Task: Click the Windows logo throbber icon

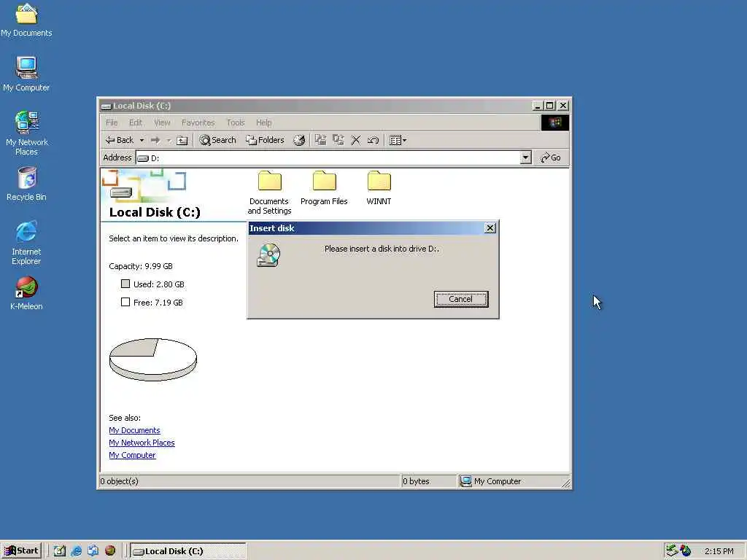Action: pyautogui.click(x=555, y=122)
